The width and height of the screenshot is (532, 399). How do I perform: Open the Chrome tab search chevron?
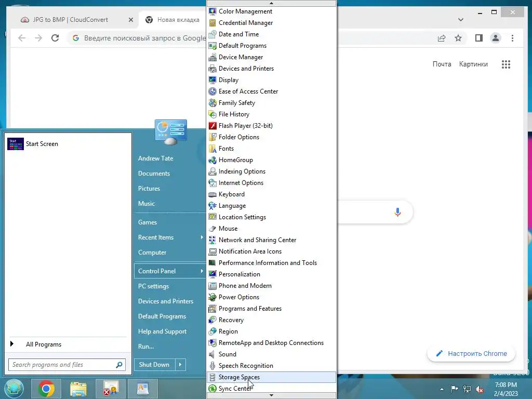coord(460,20)
